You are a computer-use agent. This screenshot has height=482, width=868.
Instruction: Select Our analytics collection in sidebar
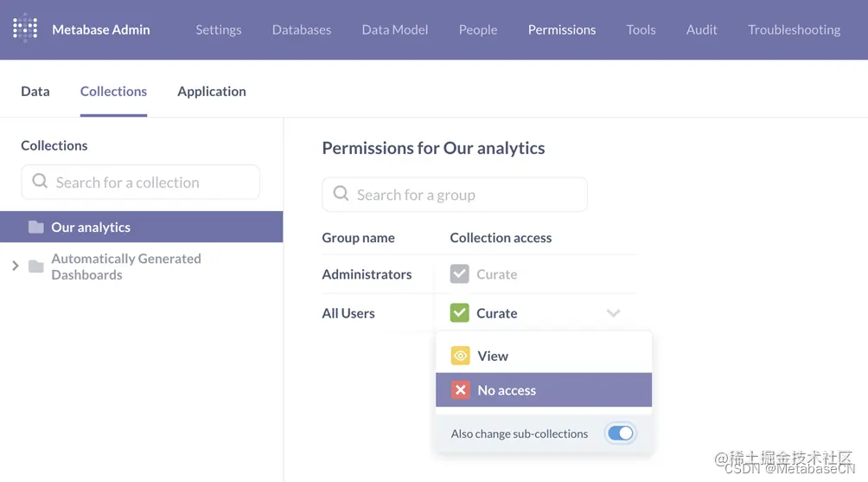click(x=141, y=227)
